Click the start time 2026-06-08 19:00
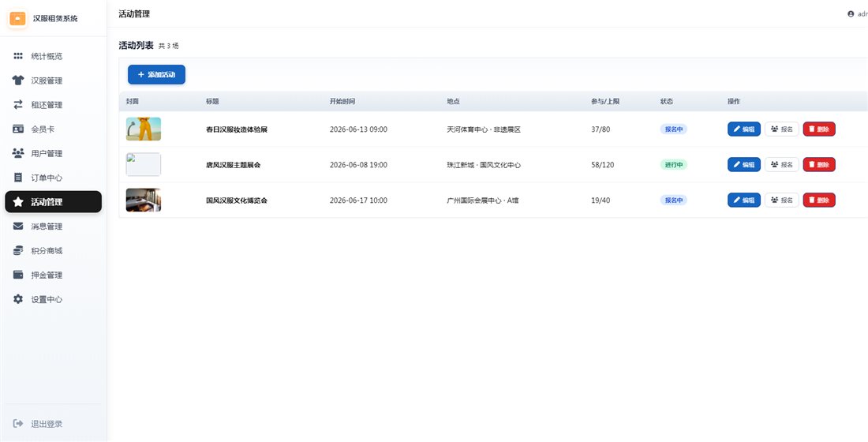The image size is (868, 442). tap(358, 164)
